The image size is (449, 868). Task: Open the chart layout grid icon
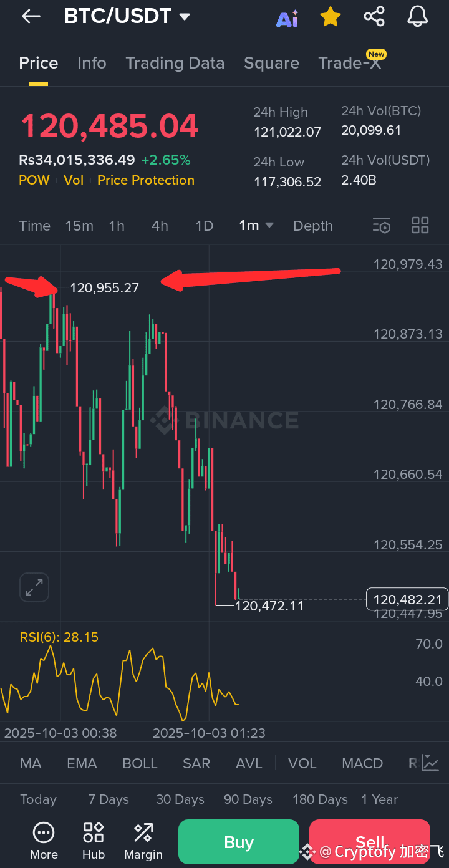pyautogui.click(x=420, y=226)
